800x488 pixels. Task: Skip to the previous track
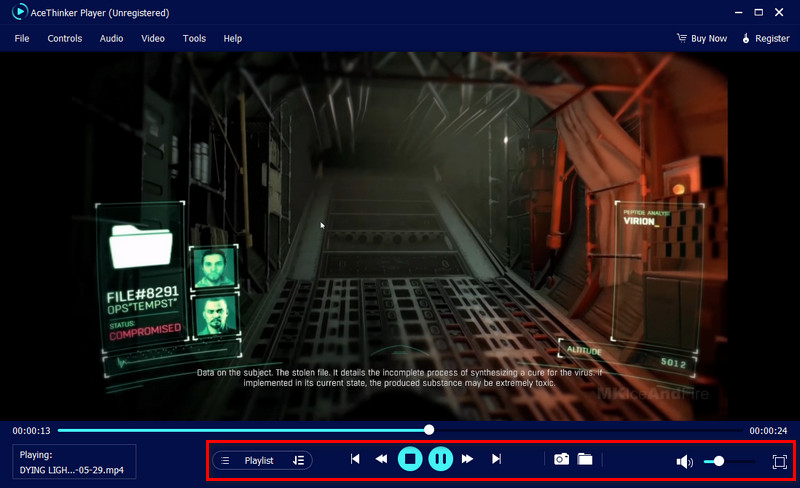click(x=355, y=459)
